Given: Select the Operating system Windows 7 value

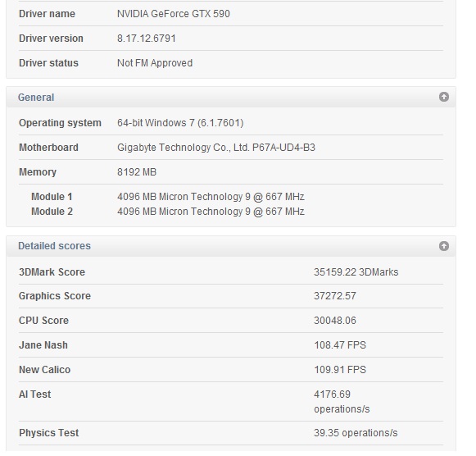Looking at the screenshot, I should tap(180, 123).
